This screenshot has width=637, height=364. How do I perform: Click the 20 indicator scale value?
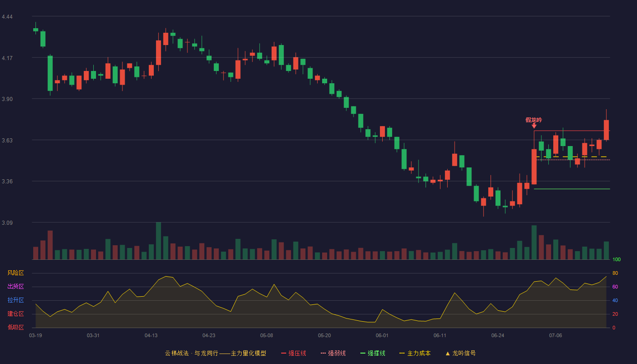[615, 314]
